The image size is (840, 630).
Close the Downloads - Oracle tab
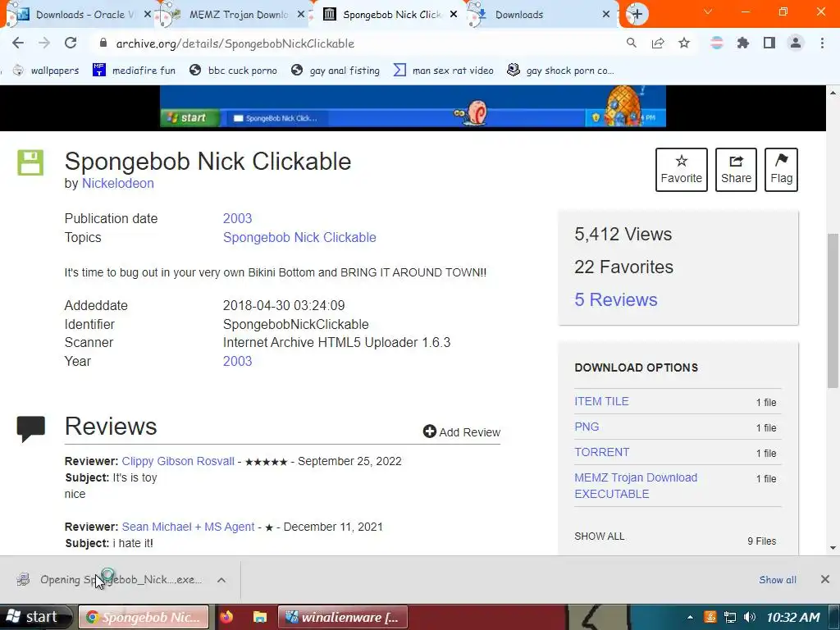[x=148, y=15]
